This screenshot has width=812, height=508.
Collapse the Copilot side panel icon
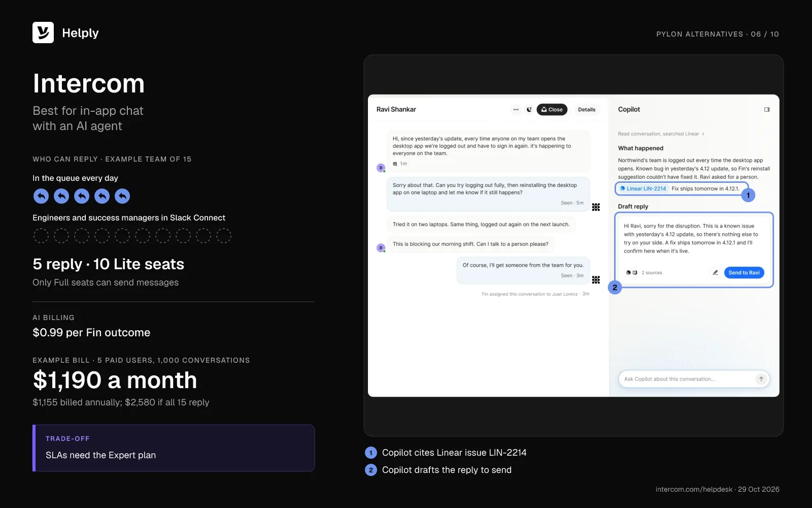click(x=767, y=110)
